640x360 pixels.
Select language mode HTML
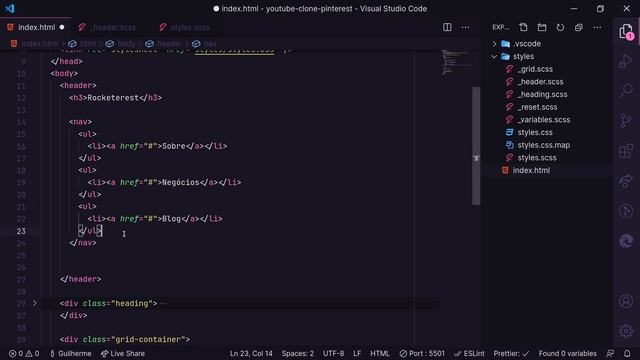click(x=380, y=353)
